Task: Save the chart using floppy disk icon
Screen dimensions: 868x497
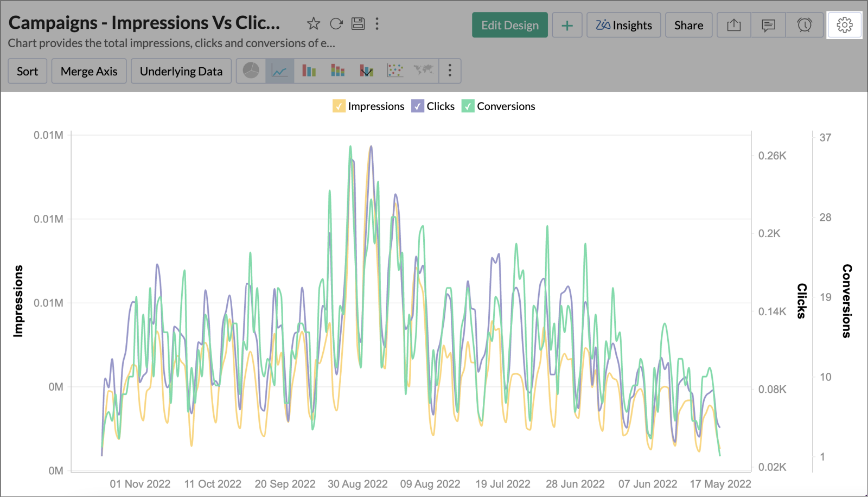Action: [358, 24]
